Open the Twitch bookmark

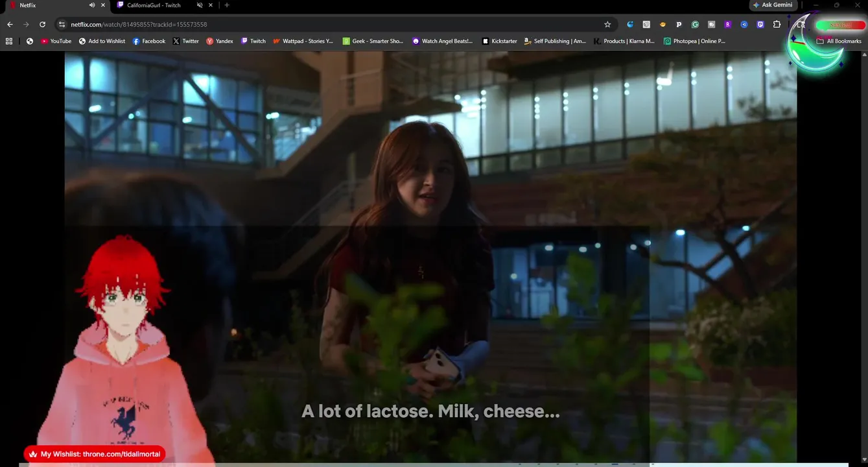coord(253,41)
